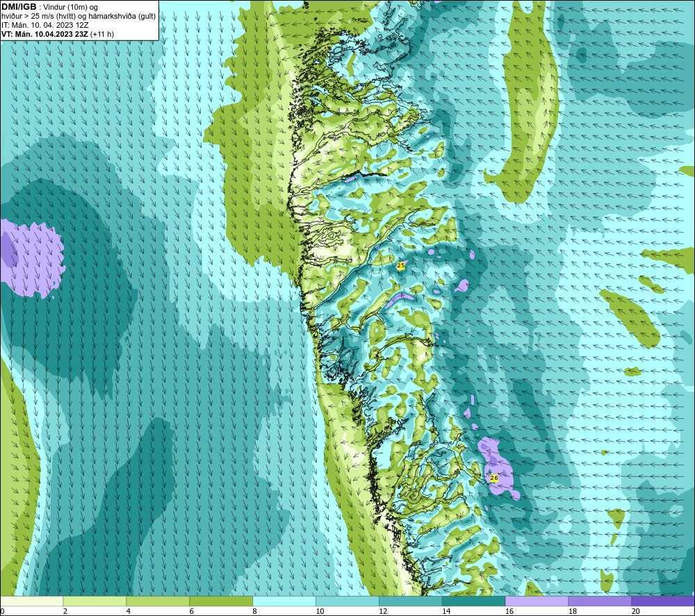Select the 0–2 m/s legend color
Image resolution: width=695 pixels, height=616 pixels.
pos(31,601)
